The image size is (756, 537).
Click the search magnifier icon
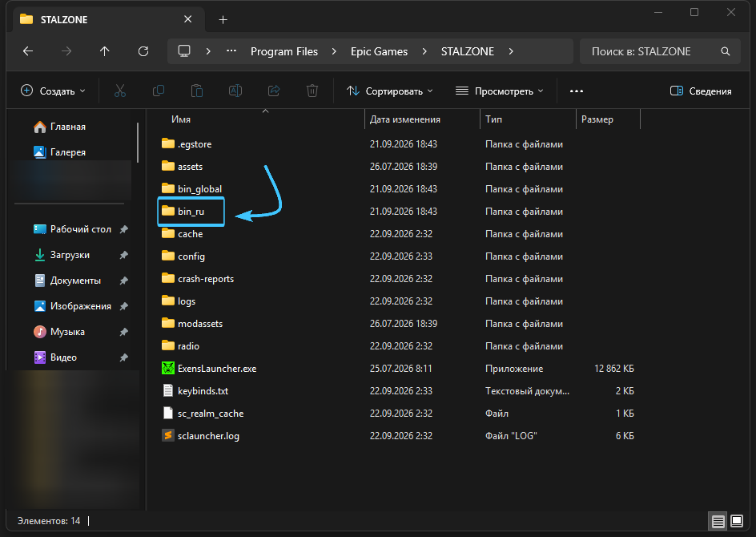725,51
